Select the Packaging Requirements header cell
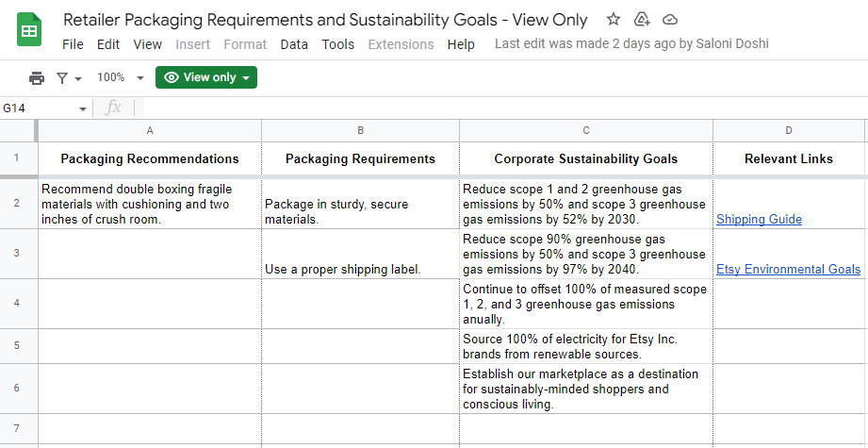 (360, 159)
